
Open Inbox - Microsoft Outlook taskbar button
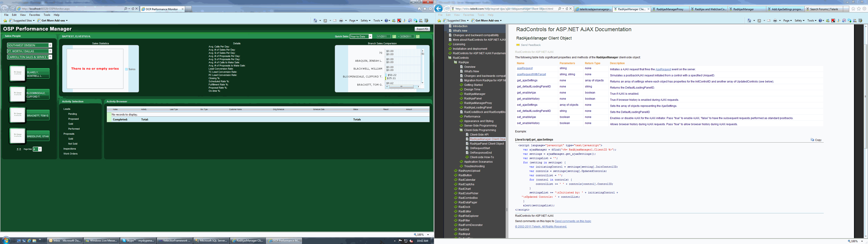(x=65, y=241)
